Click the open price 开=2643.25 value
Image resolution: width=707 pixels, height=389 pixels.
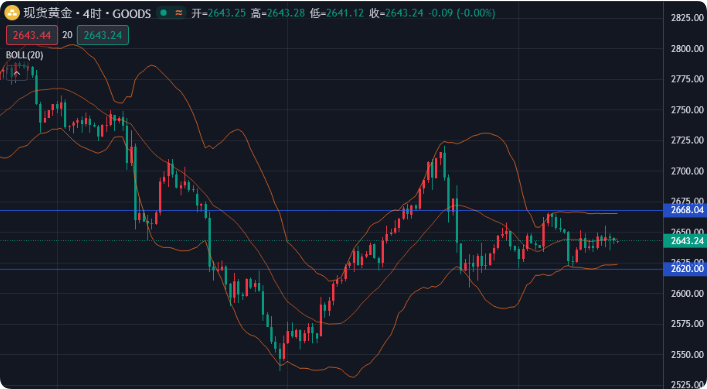219,14
